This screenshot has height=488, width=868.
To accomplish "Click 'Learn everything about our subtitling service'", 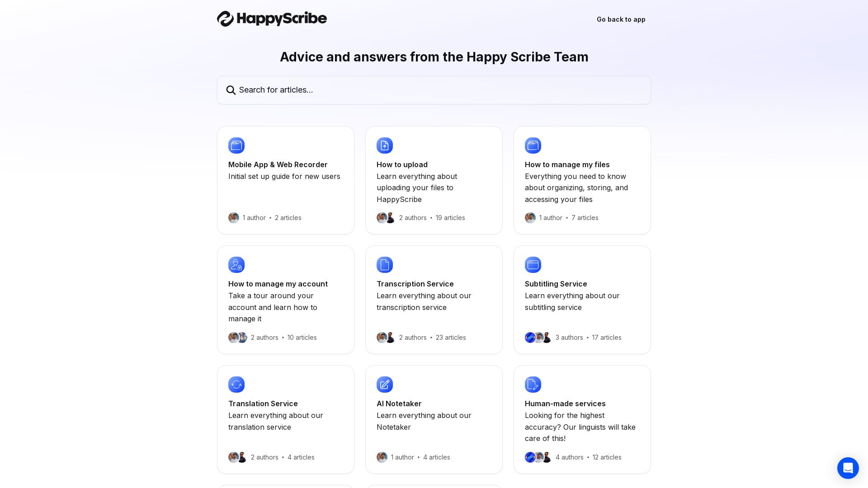I will [572, 301].
